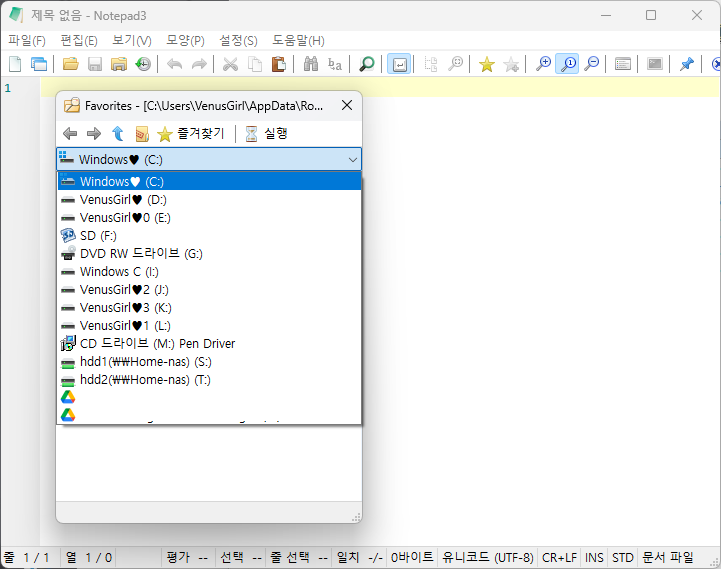Toggle the word wrap toolbar button
721x569 pixels.
pyautogui.click(x=399, y=64)
